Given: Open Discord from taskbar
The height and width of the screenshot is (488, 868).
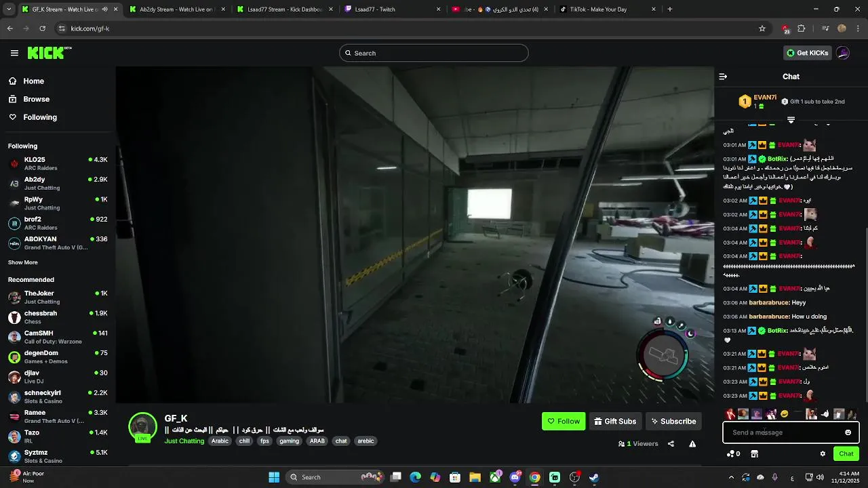Looking at the screenshot, I should click(515, 477).
